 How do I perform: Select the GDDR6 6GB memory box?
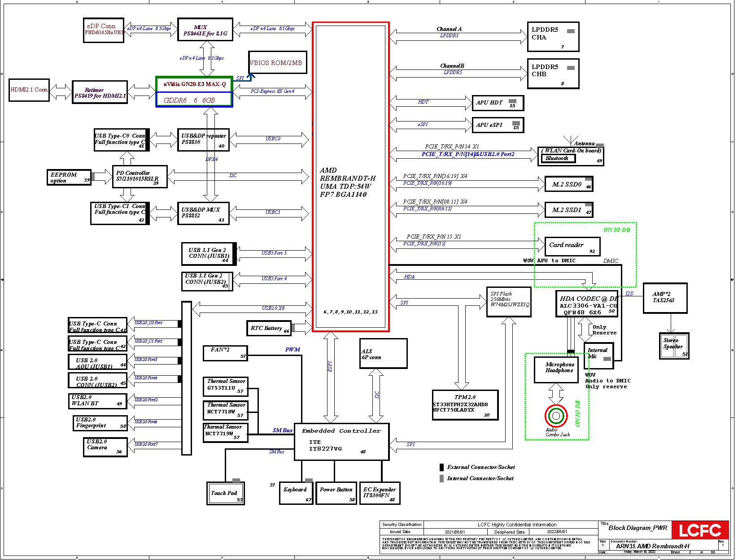click(194, 100)
